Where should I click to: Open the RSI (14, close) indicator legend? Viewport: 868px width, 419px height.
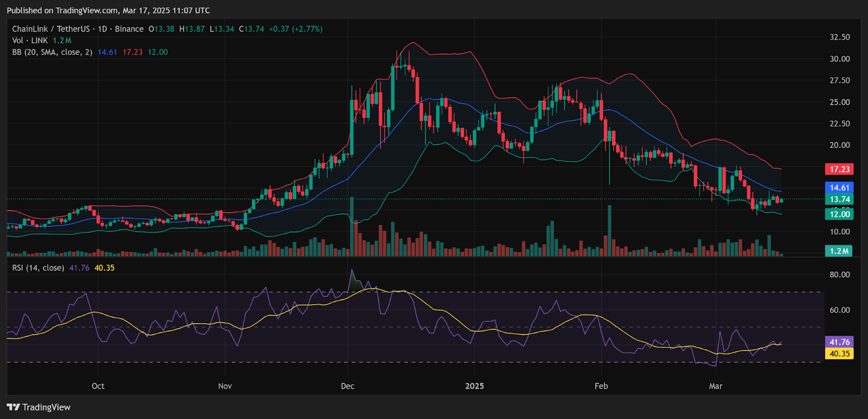coord(38,268)
